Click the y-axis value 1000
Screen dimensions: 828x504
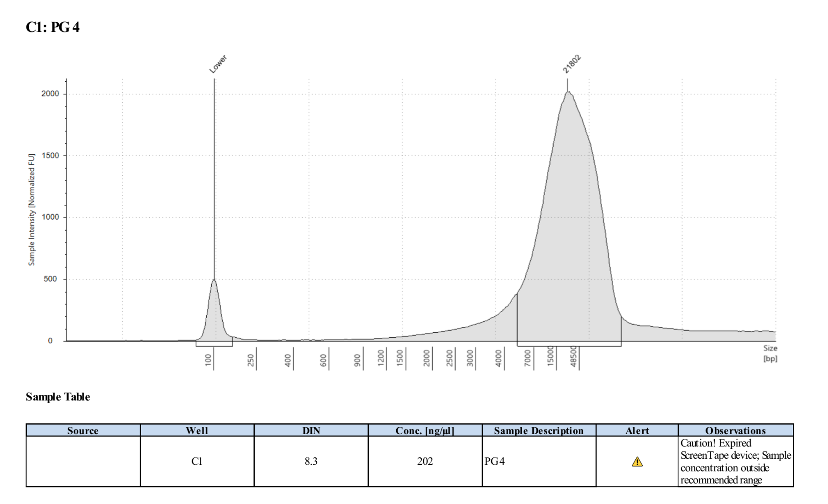pyautogui.click(x=50, y=217)
